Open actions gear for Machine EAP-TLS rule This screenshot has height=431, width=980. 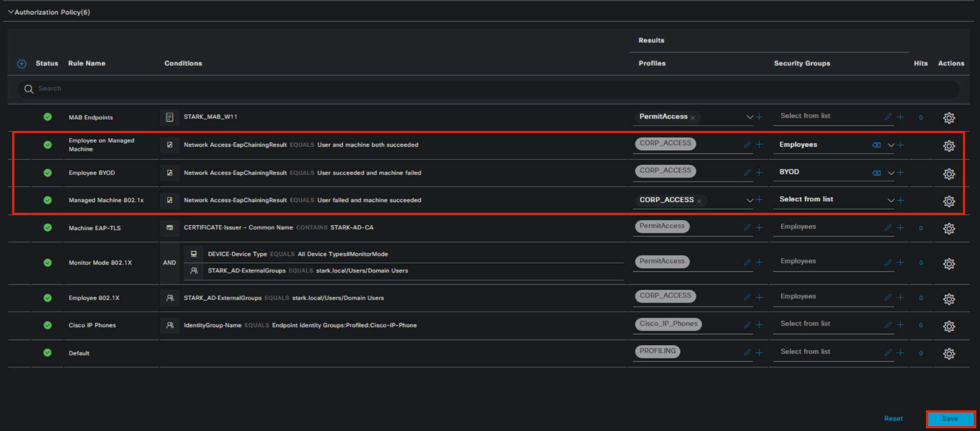[x=949, y=229]
